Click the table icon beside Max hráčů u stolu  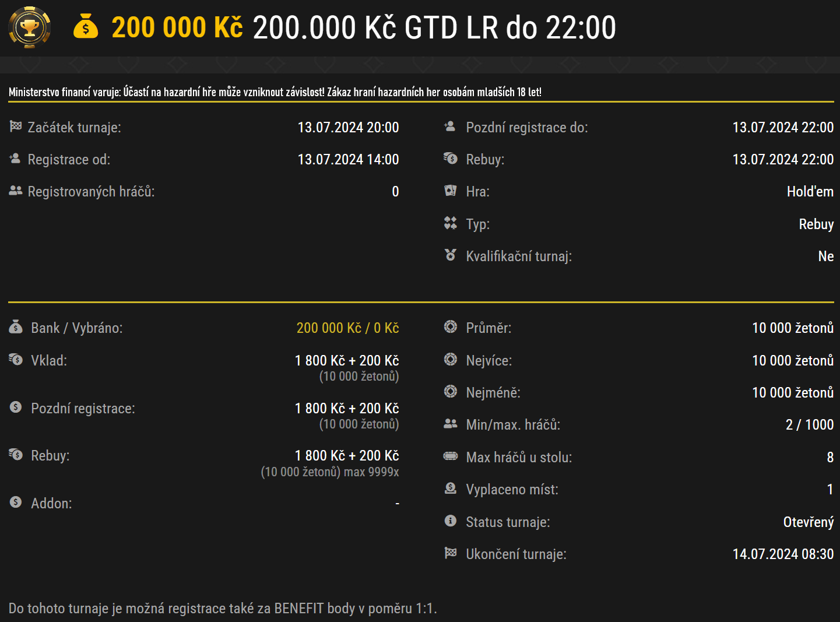pyautogui.click(x=451, y=456)
